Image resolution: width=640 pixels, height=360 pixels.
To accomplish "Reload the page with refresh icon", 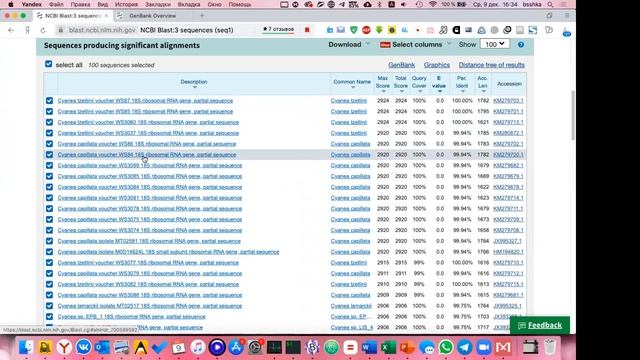I will point(42,30).
